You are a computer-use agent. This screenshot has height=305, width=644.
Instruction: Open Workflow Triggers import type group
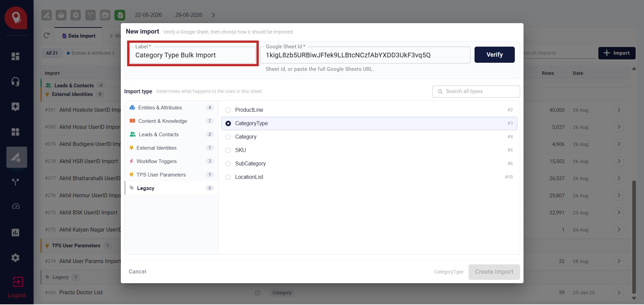click(x=171, y=161)
